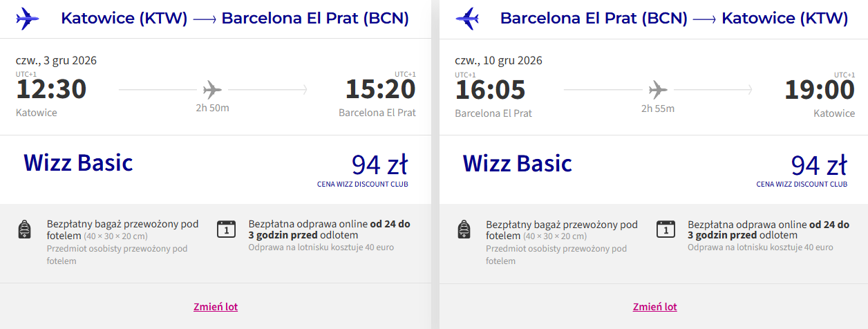Click the calendar check-in icon in return card
Screen dimensions: 868x329
coord(666,229)
